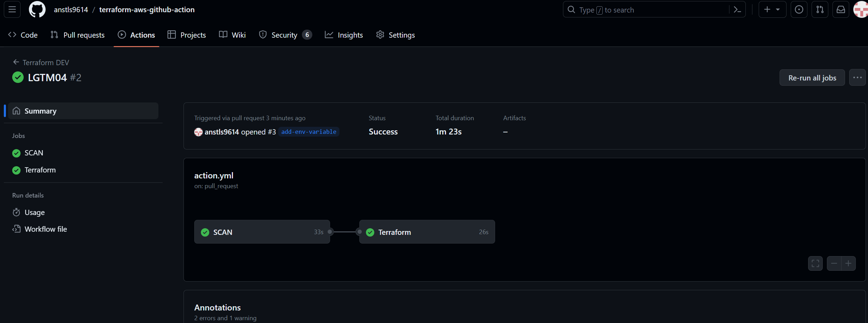Open pull request #3 link
This screenshot has height=323, width=868.
(272, 132)
